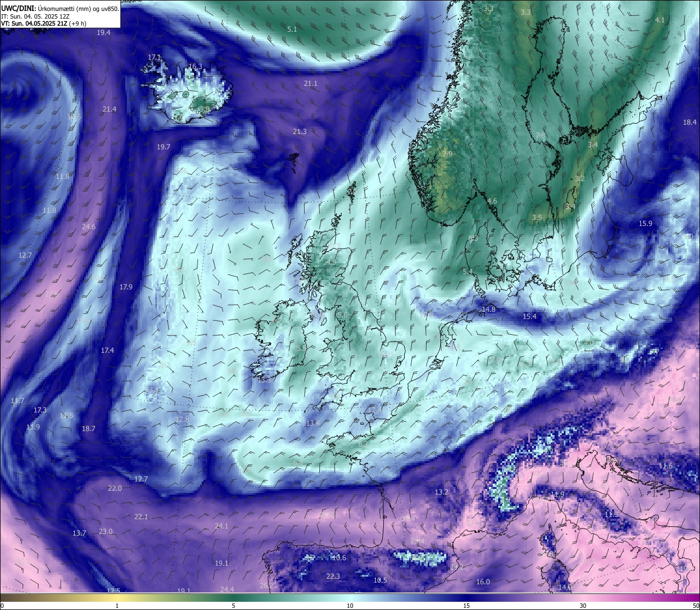Click the 17.9 value on the map
This screenshot has width=700, height=610.
point(126,287)
